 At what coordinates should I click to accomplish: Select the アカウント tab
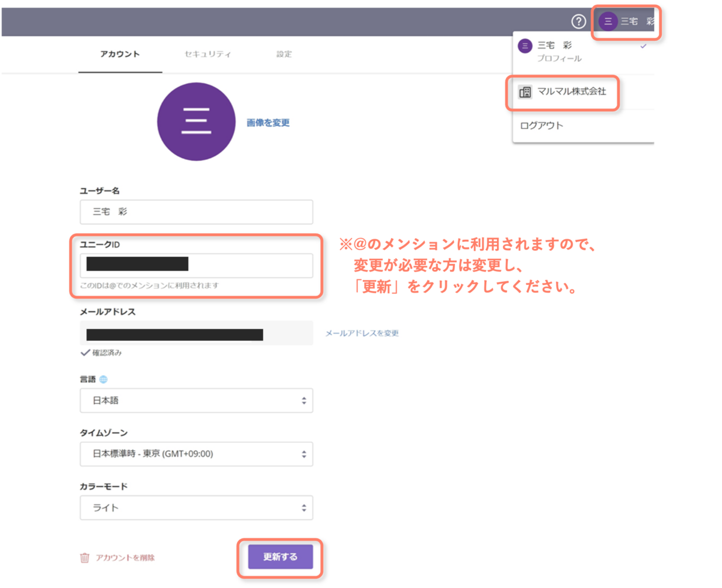120,54
